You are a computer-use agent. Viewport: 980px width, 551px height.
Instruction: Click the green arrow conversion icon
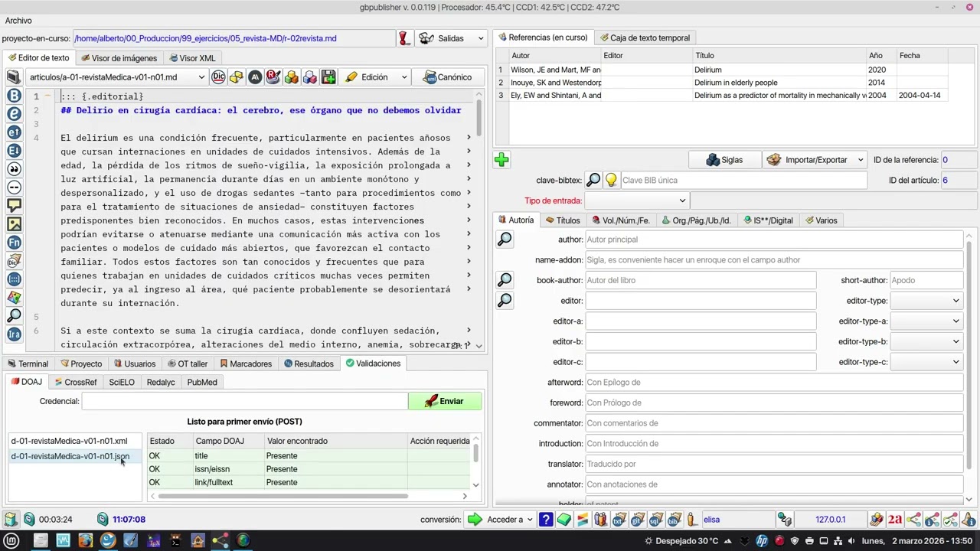click(x=475, y=520)
